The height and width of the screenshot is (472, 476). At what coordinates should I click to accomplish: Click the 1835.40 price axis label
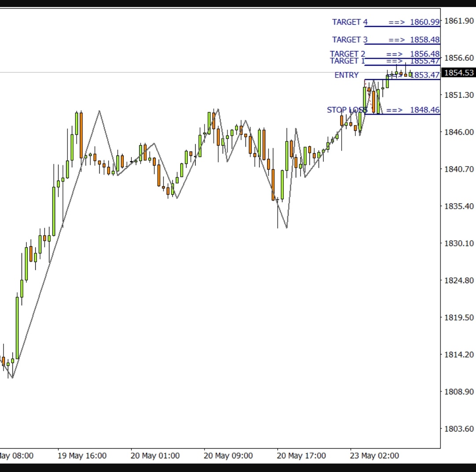459,206
